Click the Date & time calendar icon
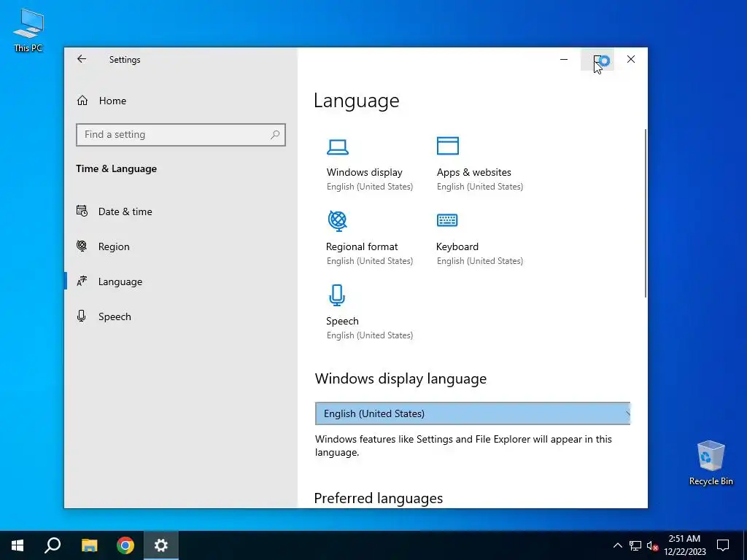The width and height of the screenshot is (747, 560). click(x=82, y=211)
